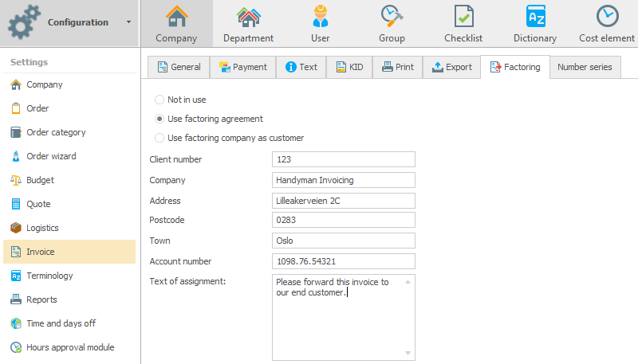
Task: Open Logistics settings
Action: click(x=69, y=228)
